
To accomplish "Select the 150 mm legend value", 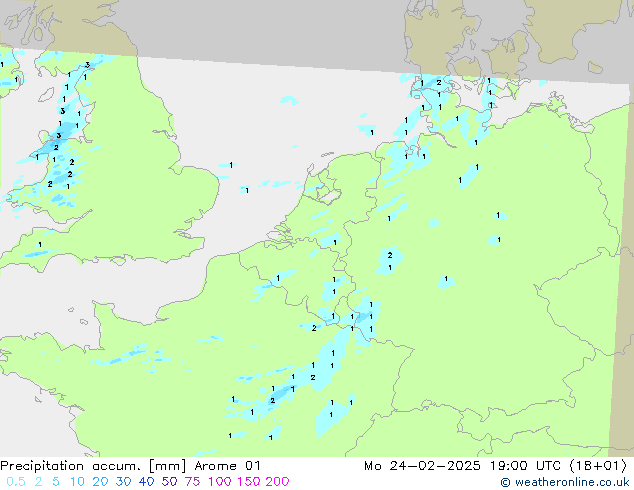I will click(249, 482).
